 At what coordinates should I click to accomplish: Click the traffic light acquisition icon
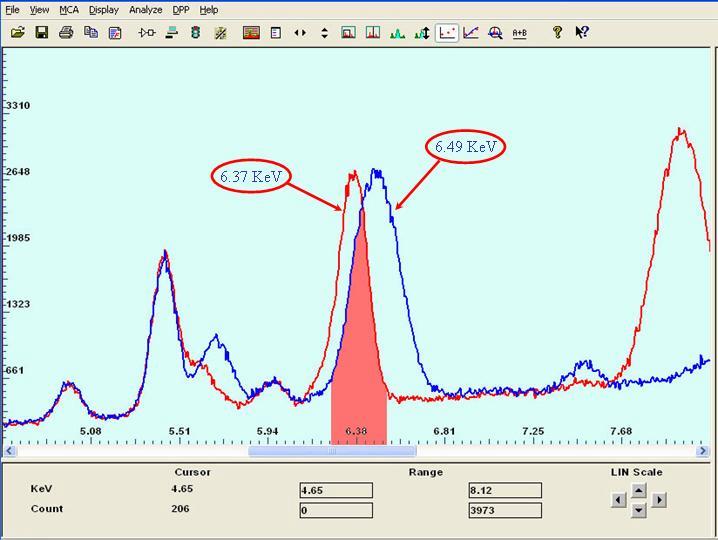(196, 33)
